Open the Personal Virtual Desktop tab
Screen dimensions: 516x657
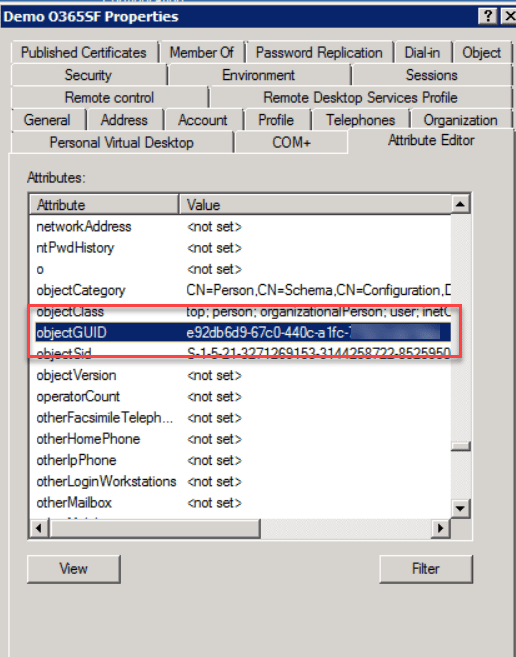(122, 142)
